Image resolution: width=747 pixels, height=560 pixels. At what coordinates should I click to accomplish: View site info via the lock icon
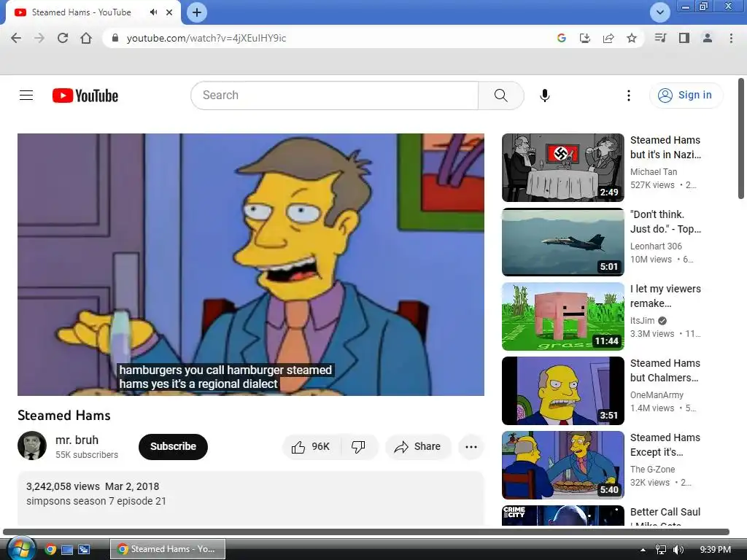[x=115, y=38]
